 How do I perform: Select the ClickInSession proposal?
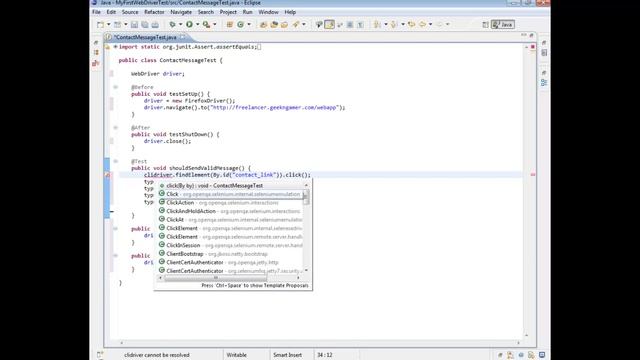coord(231,245)
